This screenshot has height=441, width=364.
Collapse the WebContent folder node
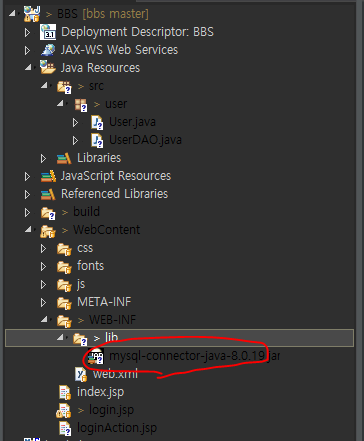28,229
